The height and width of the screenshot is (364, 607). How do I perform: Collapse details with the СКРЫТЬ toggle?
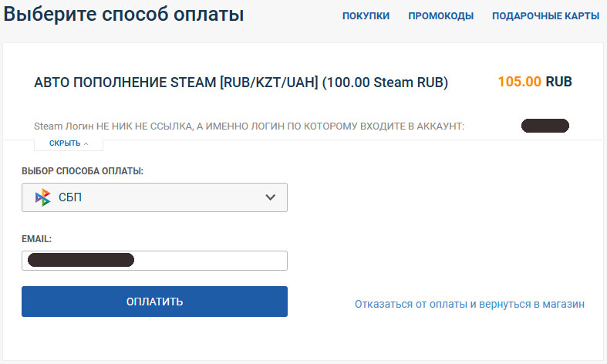coord(66,143)
